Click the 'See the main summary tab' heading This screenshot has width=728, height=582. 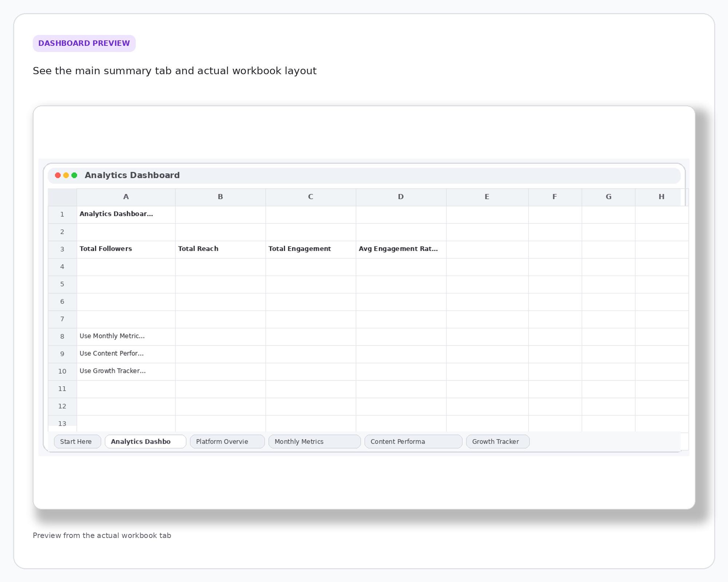(x=175, y=71)
